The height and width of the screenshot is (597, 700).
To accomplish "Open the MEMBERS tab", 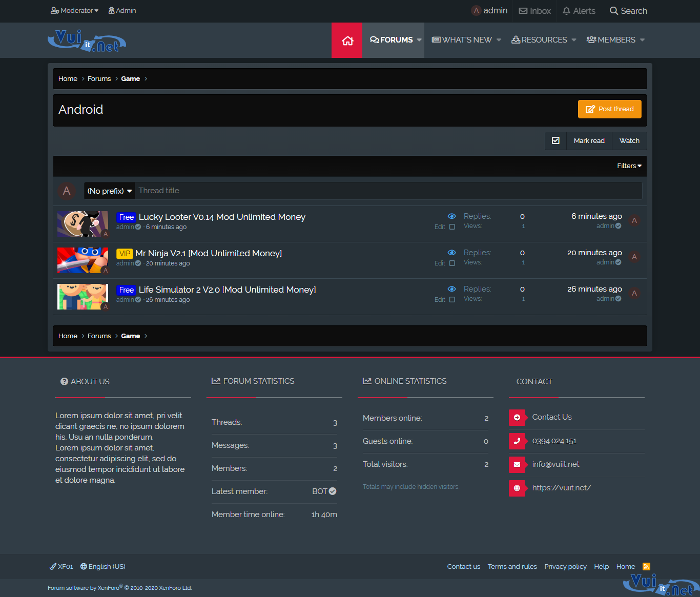I will [611, 40].
